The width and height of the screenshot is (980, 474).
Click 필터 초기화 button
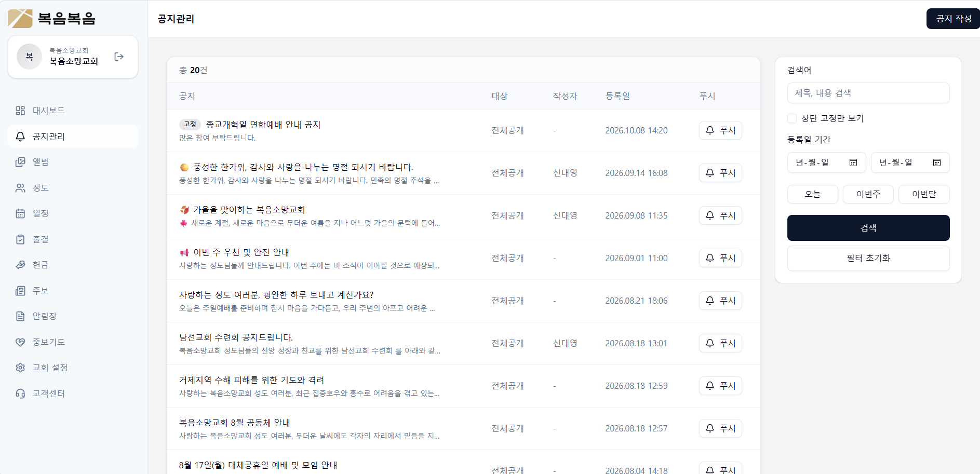point(868,258)
